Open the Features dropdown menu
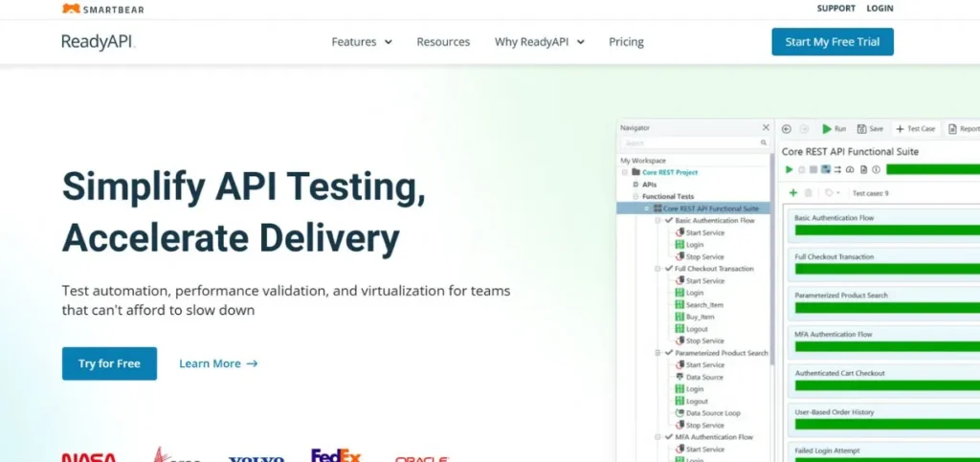The width and height of the screenshot is (980, 462). 362,42
